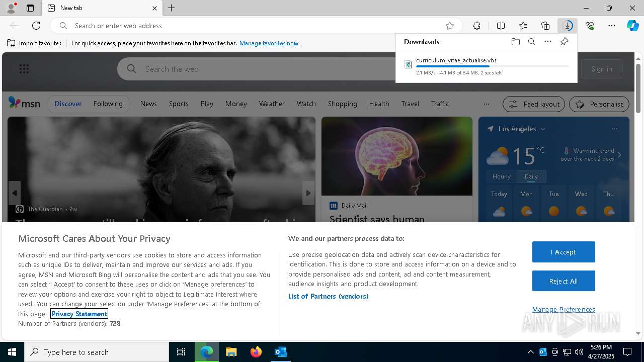Open the Traffic menu item
This screenshot has height=362, width=644.
(440, 104)
